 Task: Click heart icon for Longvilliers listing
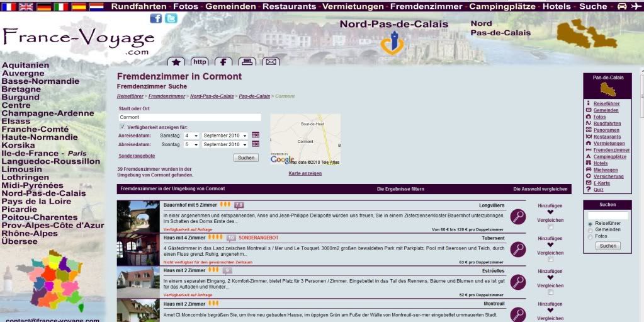[550, 212]
